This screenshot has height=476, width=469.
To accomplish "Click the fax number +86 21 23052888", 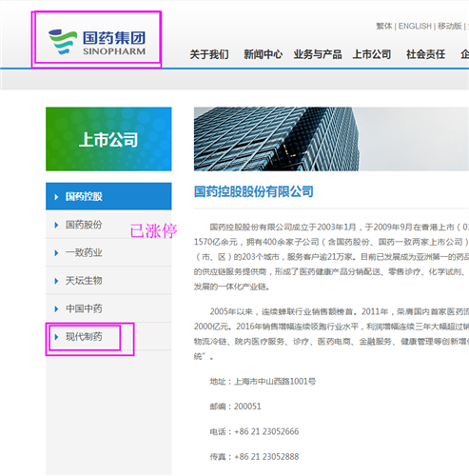I will pyautogui.click(x=266, y=457).
